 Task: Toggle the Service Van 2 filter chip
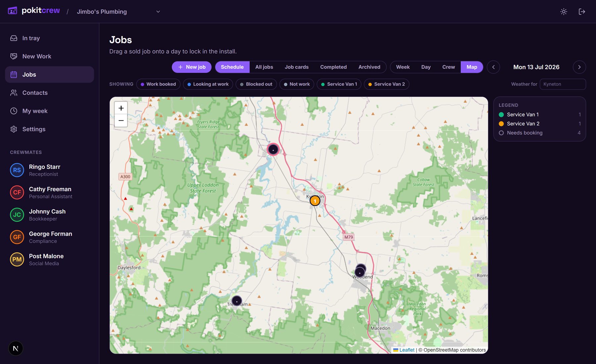coord(386,84)
